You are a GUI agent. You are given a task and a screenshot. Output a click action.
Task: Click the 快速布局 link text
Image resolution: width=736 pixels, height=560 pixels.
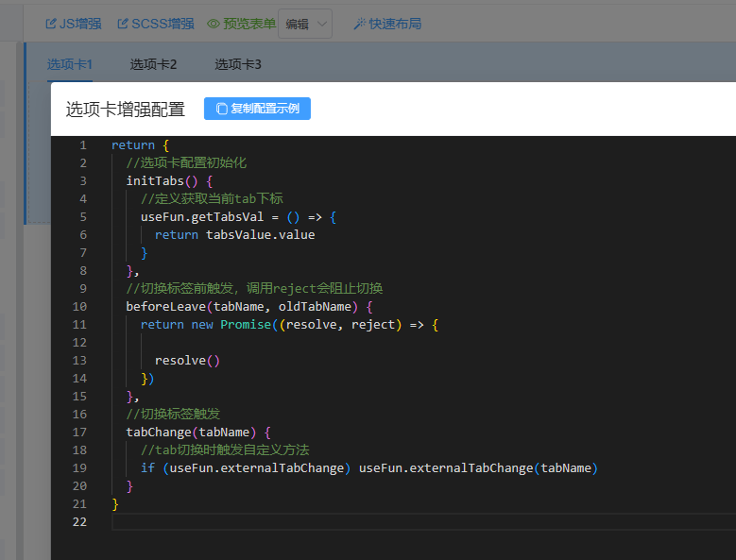coord(395,24)
